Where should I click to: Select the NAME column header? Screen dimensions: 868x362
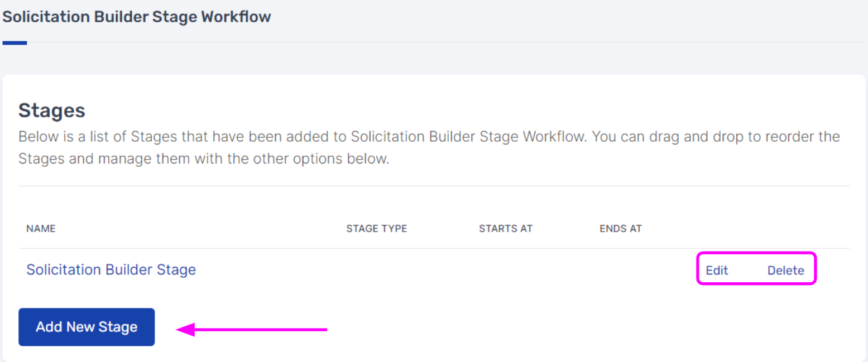(41, 229)
